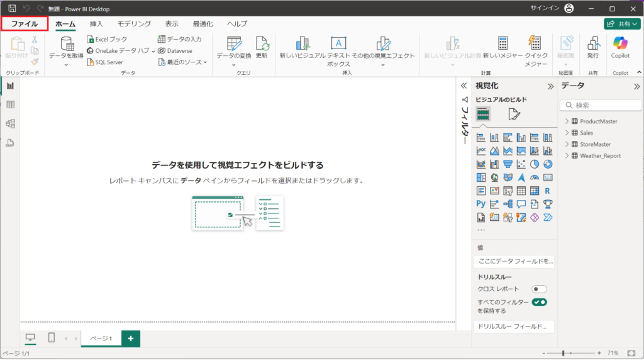The width and height of the screenshot is (644, 360).
Task: Select the card visual with 123
Action: 548,177
